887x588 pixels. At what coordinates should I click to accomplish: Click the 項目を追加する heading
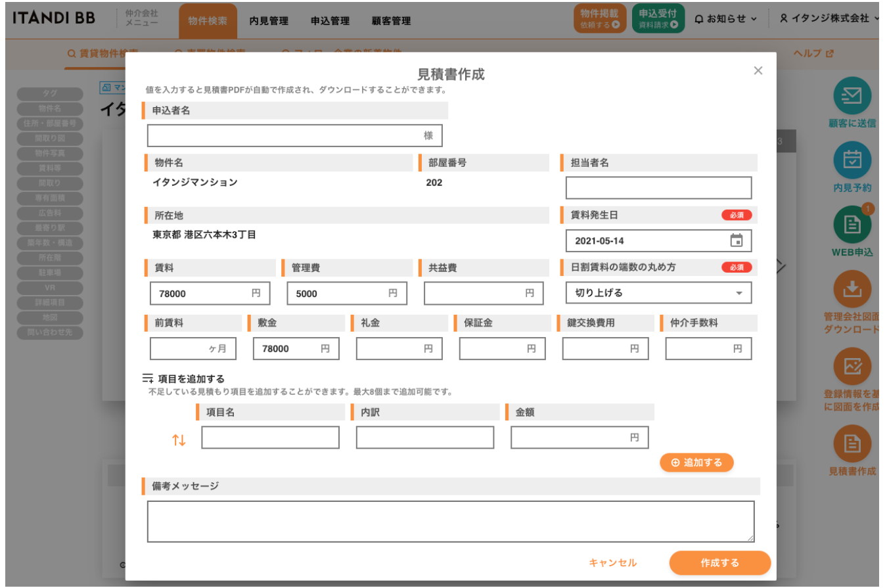click(191, 378)
